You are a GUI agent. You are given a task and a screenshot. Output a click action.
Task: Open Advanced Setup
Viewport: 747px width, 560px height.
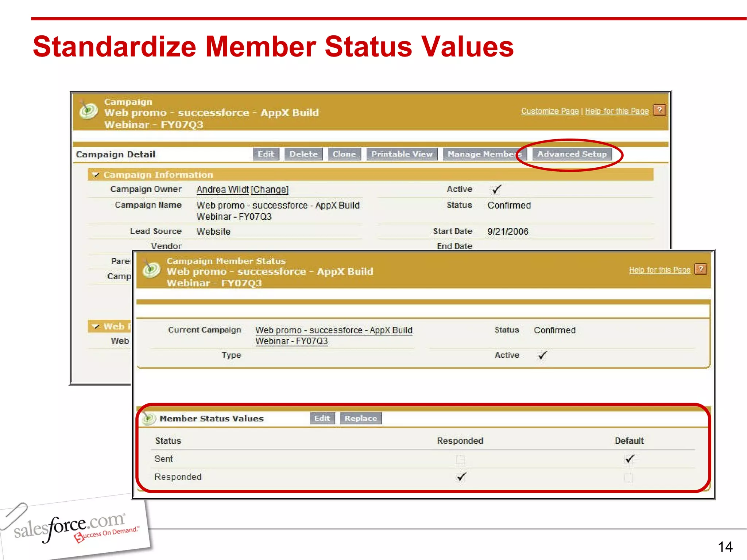coord(572,154)
